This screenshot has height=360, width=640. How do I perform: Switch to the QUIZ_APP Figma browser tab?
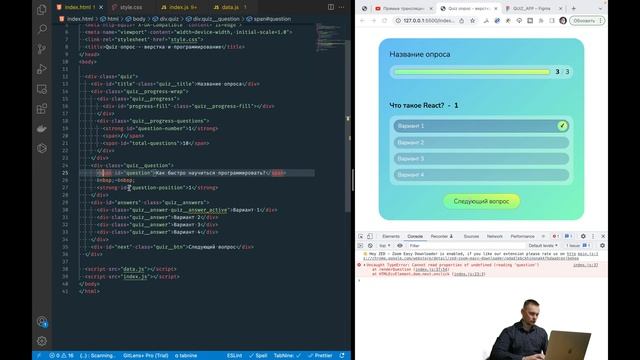pyautogui.click(x=534, y=8)
